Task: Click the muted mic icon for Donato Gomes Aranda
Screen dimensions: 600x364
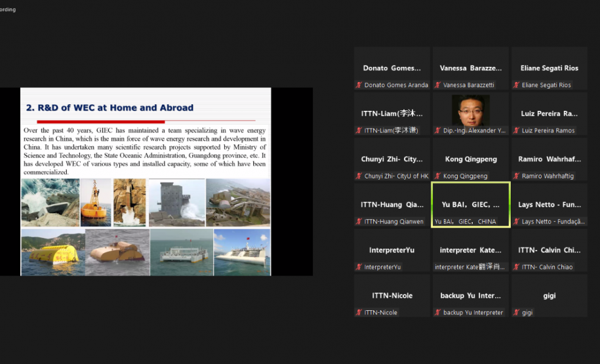Action: point(359,85)
